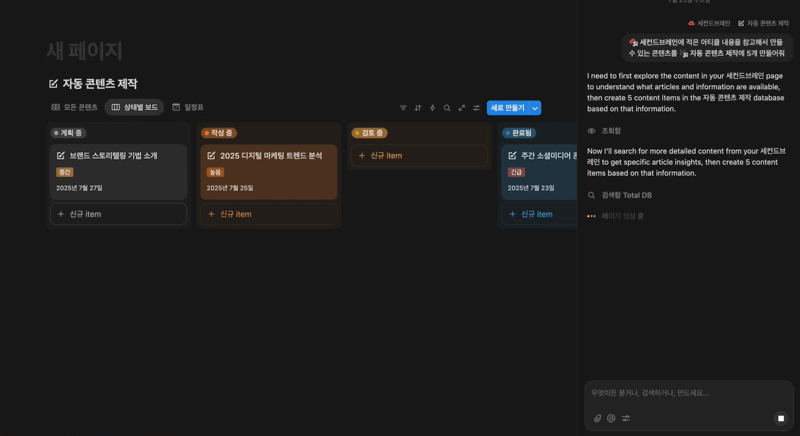Click the 중간 priority tag
800x436 pixels.
[x=65, y=172]
